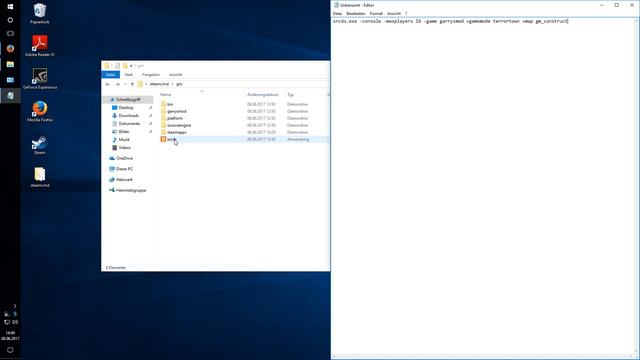This screenshot has width=640, height=360.
Task: Open Explorer quick access toolbar dropdown
Action: click(131, 66)
